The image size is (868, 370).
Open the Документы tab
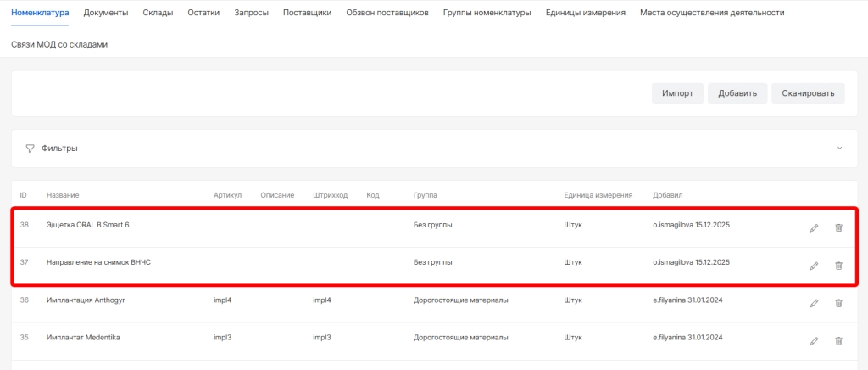point(106,13)
